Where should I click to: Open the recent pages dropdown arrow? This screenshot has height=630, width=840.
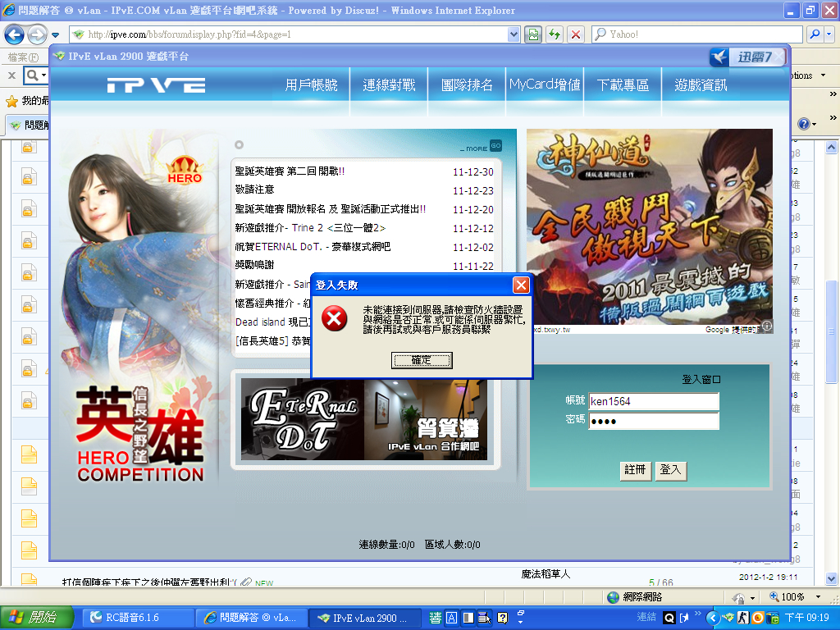coord(55,35)
